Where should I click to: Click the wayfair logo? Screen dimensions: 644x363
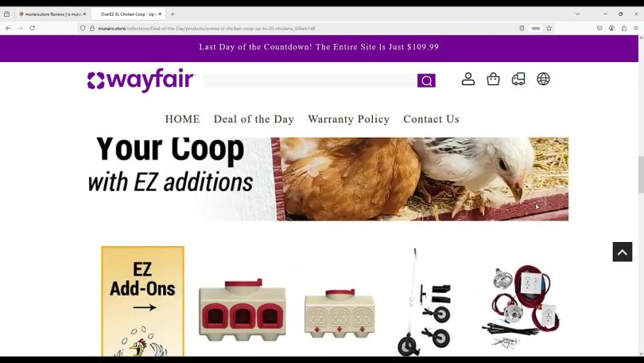click(x=141, y=80)
